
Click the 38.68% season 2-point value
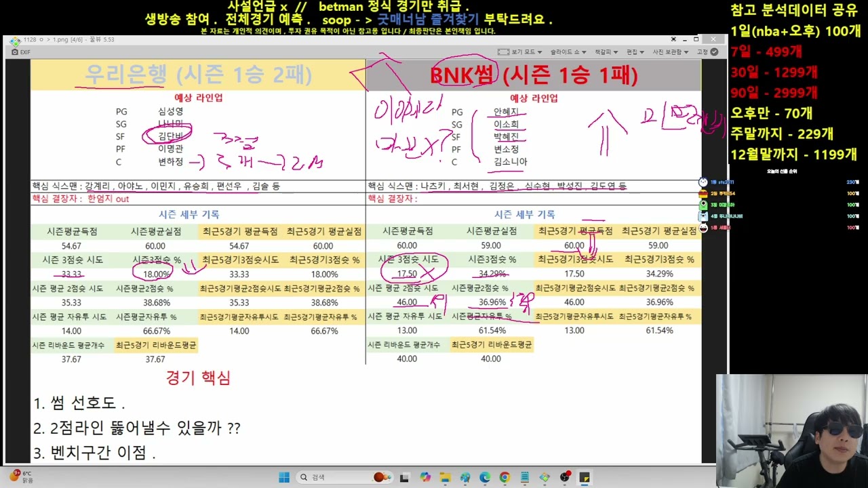157,303
